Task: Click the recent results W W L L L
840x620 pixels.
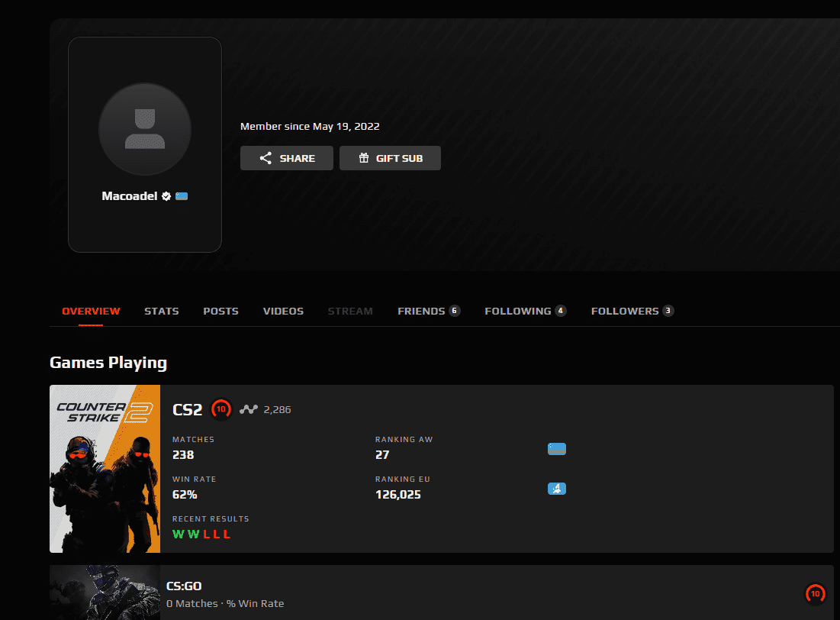Action: tap(201, 534)
